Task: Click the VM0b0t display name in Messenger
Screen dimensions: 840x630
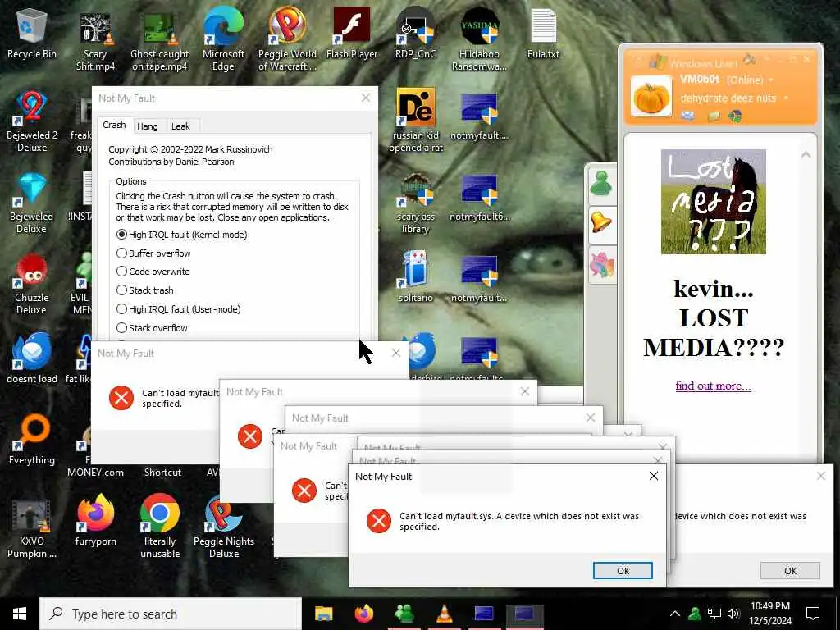Action: (x=699, y=80)
